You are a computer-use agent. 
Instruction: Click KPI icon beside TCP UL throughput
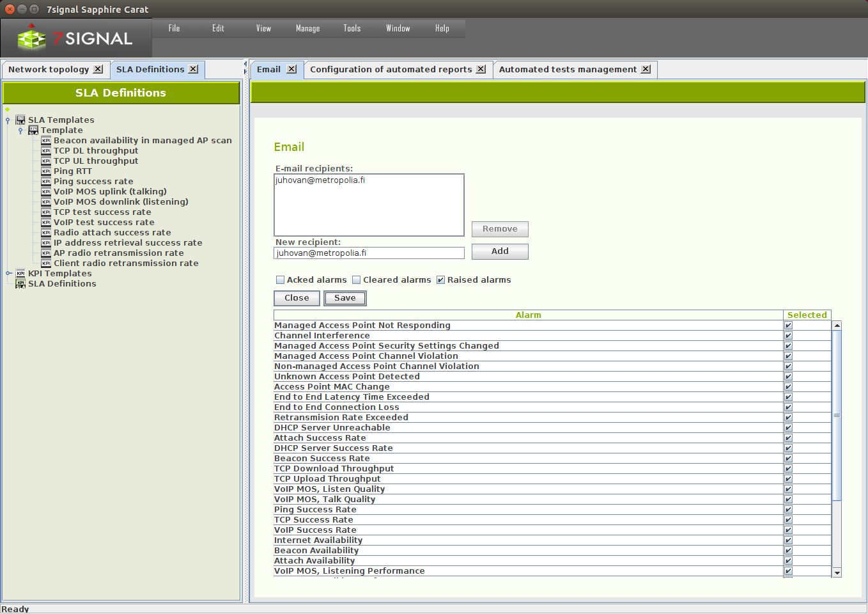(x=46, y=161)
